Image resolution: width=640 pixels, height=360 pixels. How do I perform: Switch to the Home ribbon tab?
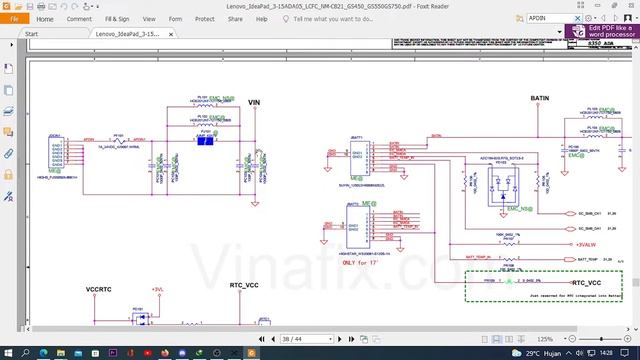(x=44, y=19)
